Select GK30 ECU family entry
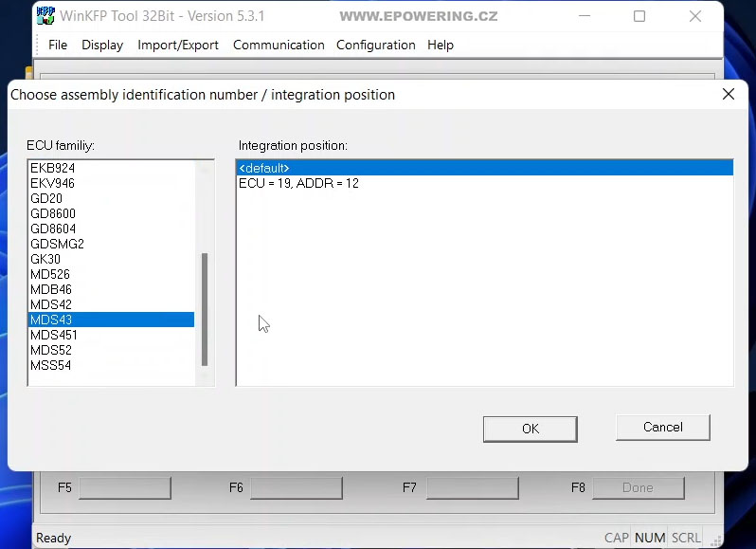 click(112, 259)
